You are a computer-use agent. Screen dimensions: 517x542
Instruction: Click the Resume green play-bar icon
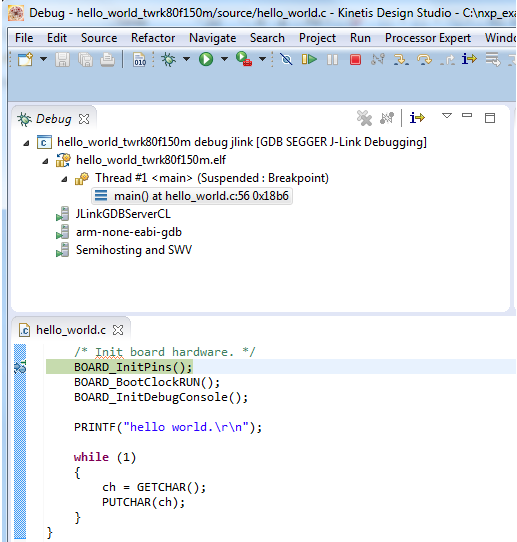click(309, 59)
